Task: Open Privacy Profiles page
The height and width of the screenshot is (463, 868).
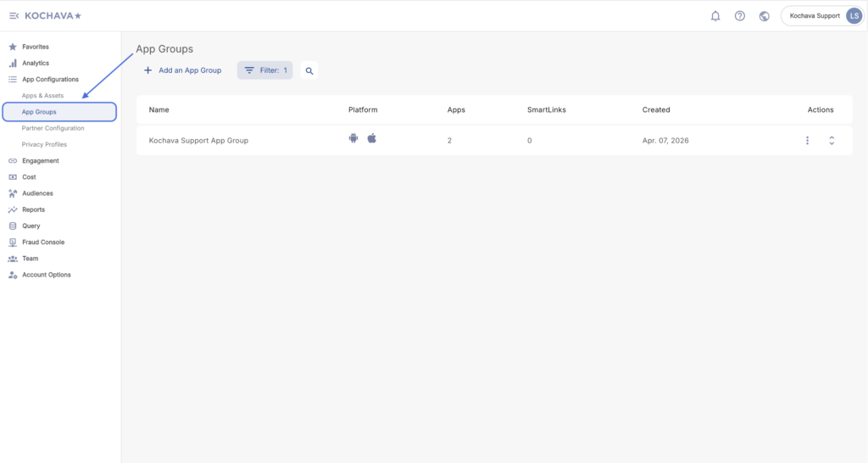Action: point(44,144)
